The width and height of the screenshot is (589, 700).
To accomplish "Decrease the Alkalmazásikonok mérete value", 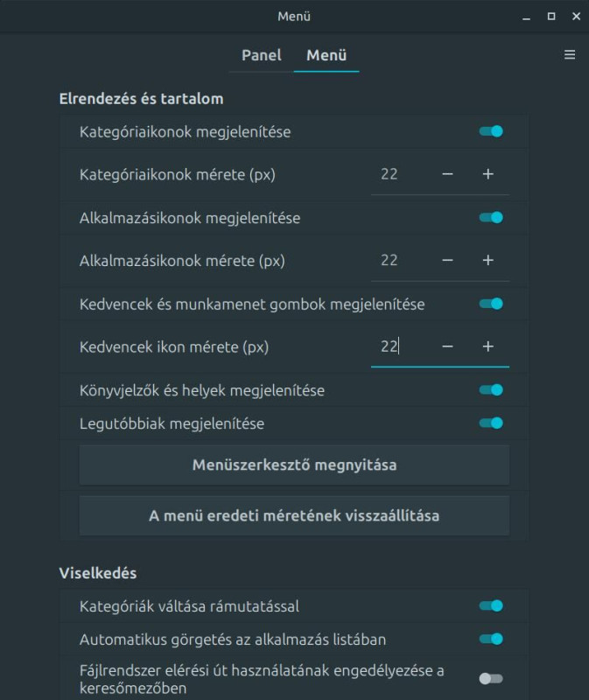I will click(447, 260).
